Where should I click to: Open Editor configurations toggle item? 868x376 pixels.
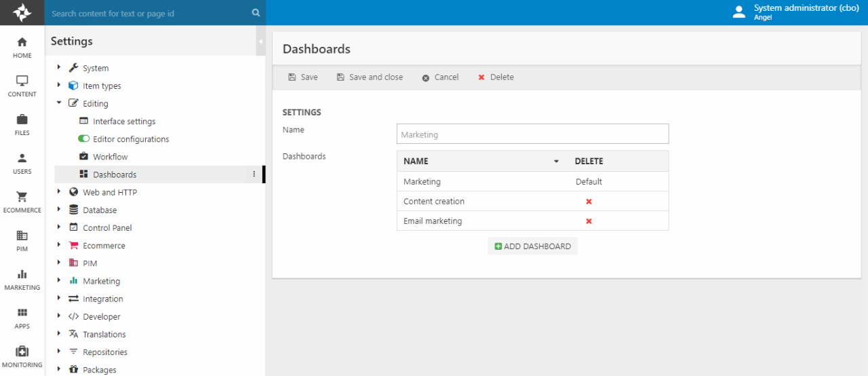(130, 139)
